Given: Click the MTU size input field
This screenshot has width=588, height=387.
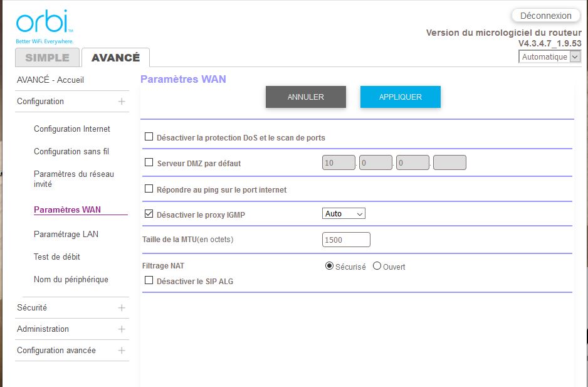Looking at the screenshot, I should click(346, 240).
